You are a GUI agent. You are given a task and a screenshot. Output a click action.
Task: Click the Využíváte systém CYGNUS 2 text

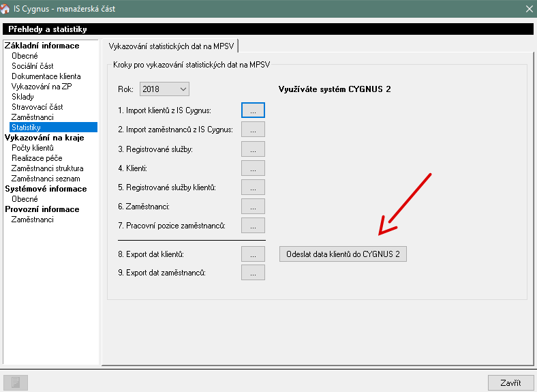click(x=335, y=89)
